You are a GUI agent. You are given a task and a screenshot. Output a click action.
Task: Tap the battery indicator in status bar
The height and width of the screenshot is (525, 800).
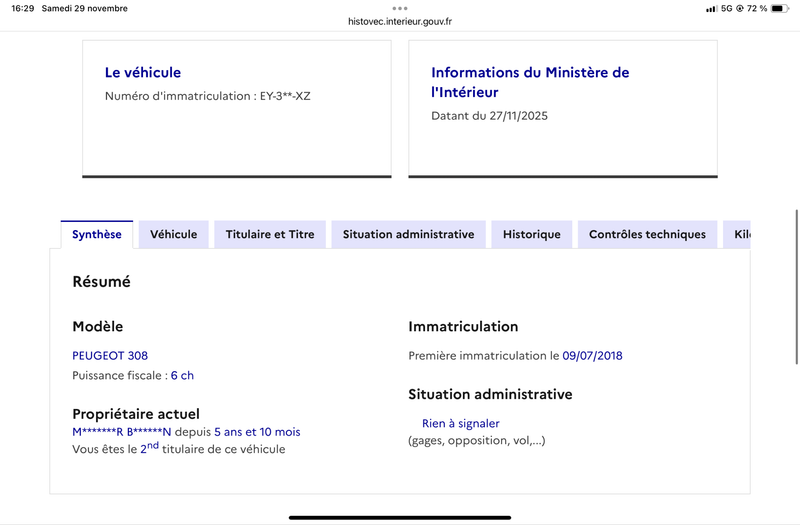tap(782, 8)
